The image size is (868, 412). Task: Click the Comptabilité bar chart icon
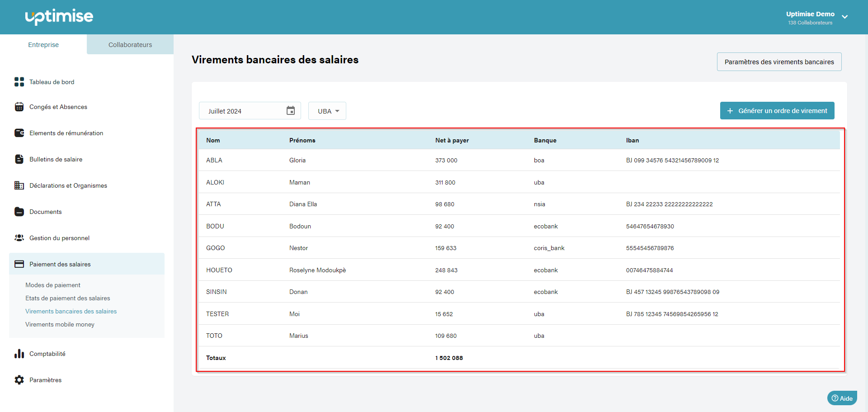coord(19,354)
